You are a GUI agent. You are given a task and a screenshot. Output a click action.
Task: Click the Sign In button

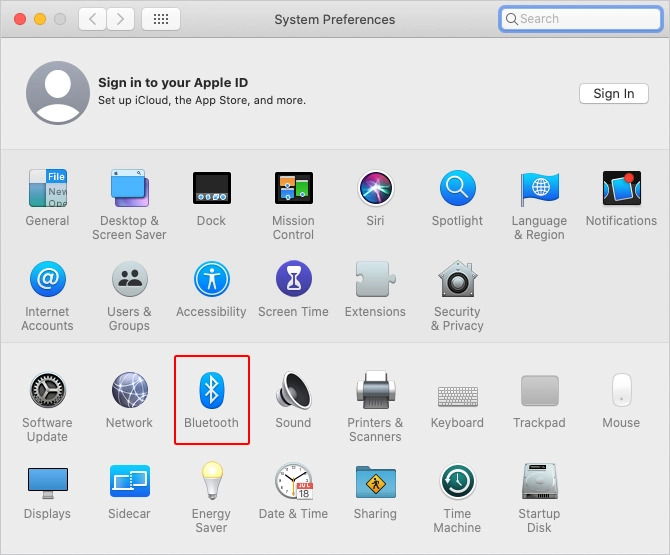pyautogui.click(x=614, y=94)
